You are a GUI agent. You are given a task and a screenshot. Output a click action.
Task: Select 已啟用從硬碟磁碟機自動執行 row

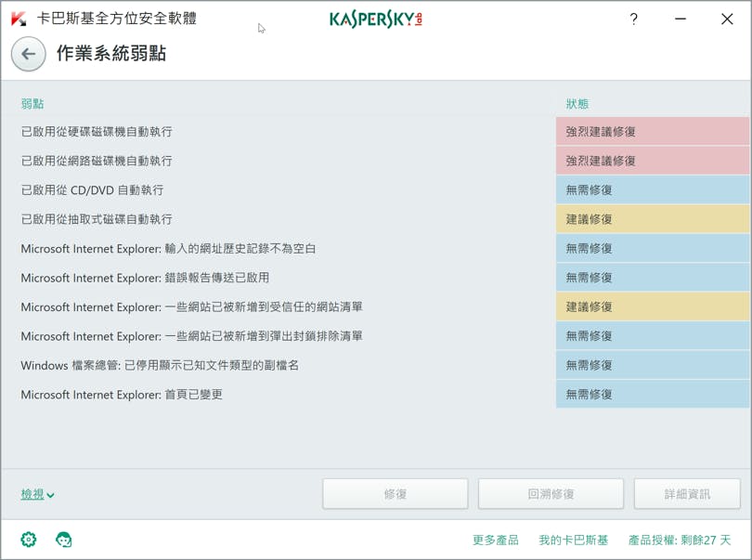97,132
